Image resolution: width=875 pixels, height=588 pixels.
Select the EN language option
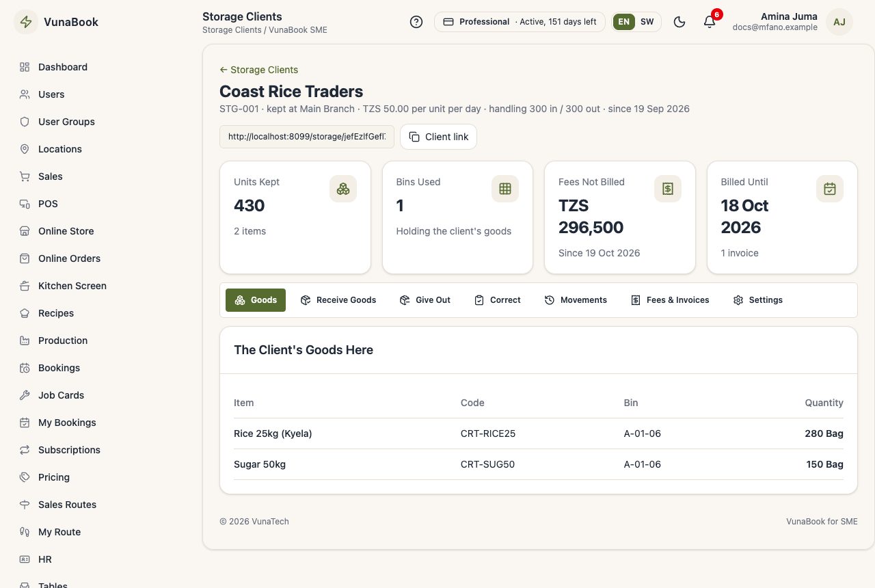point(624,22)
